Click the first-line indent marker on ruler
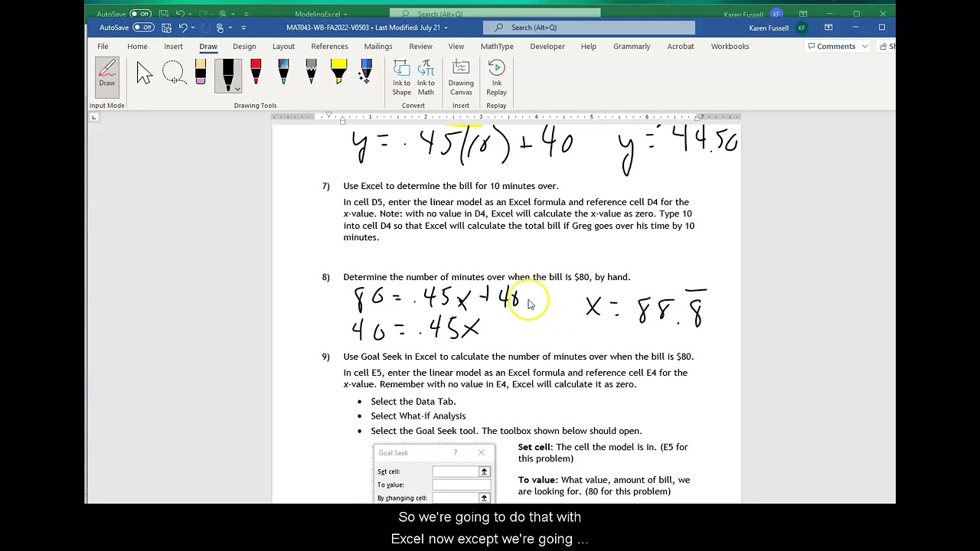Viewport: 980px width, 551px height. click(x=329, y=115)
